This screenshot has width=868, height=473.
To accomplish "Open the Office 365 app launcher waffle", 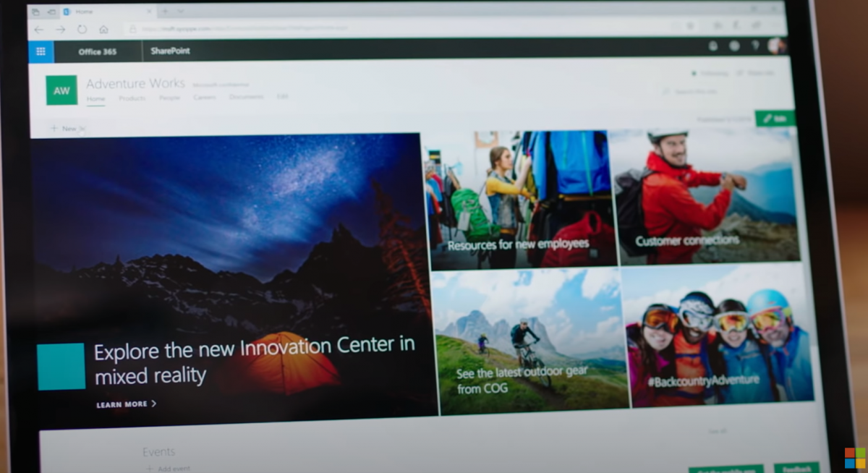I will (x=41, y=51).
